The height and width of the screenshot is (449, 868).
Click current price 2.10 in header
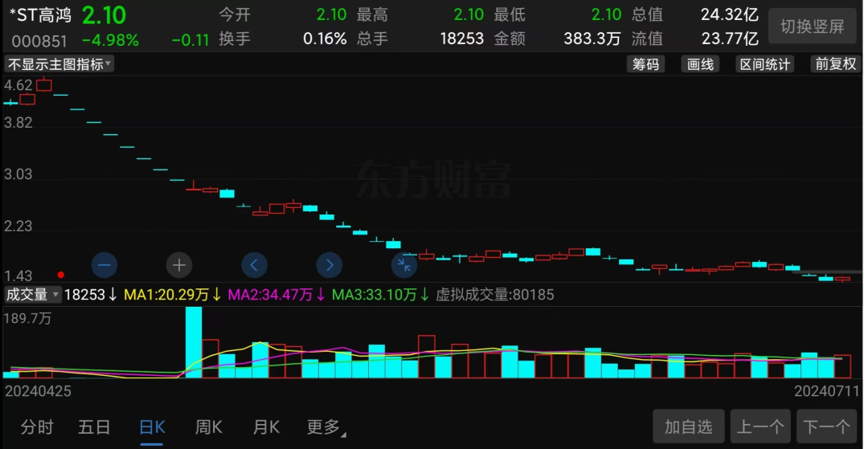(104, 15)
